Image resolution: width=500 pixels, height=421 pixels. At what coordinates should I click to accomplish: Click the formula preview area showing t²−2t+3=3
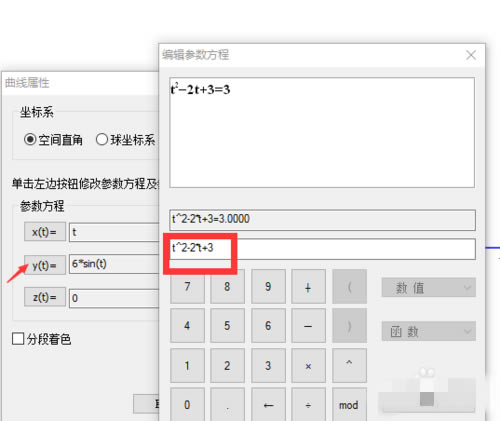click(x=322, y=132)
